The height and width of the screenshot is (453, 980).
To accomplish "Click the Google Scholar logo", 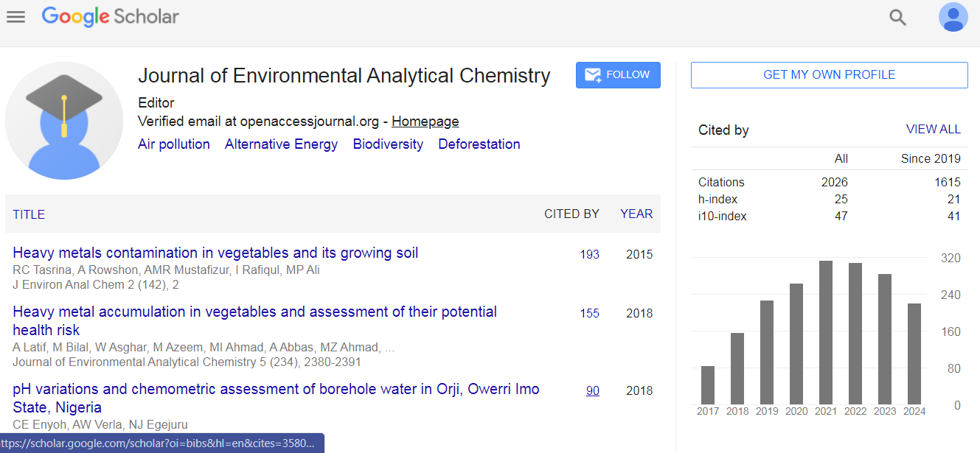I will pyautogui.click(x=111, y=16).
